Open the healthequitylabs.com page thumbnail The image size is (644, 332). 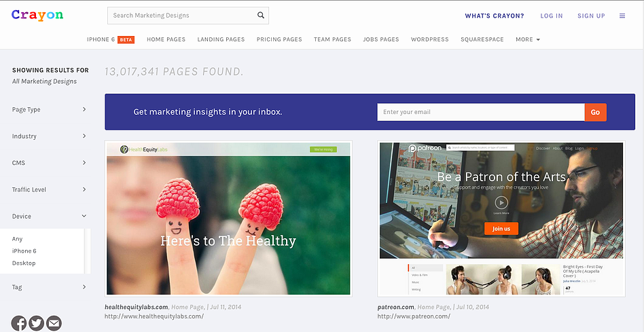click(x=228, y=219)
